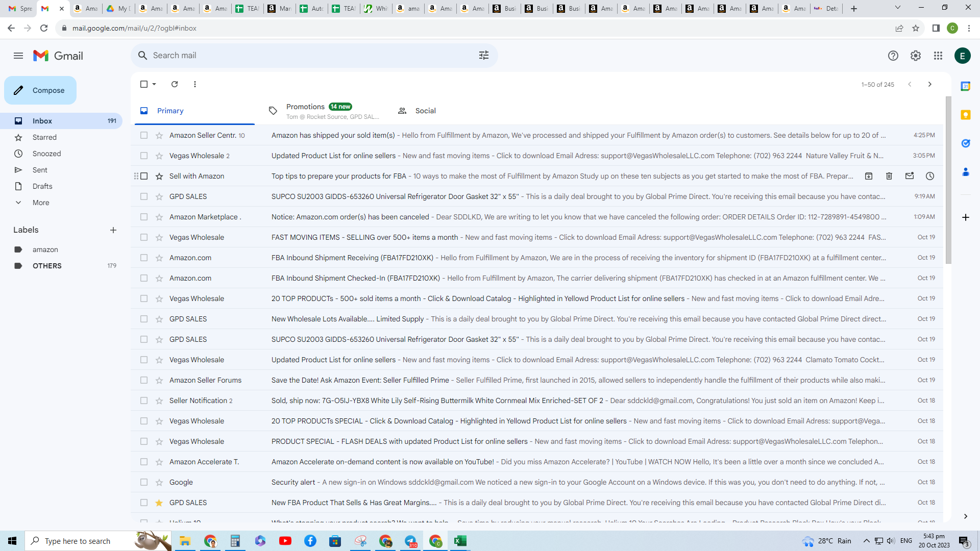
Task: Open Excel from the Windows taskbar
Action: (x=460, y=541)
